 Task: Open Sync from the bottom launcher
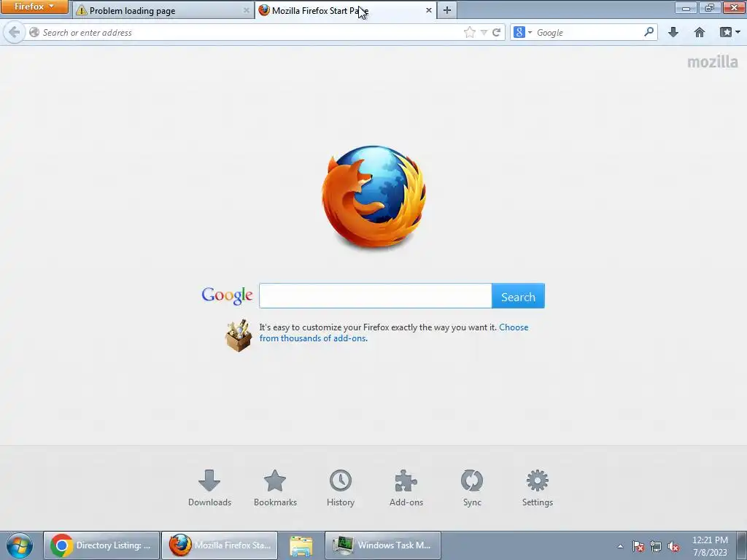click(x=472, y=488)
